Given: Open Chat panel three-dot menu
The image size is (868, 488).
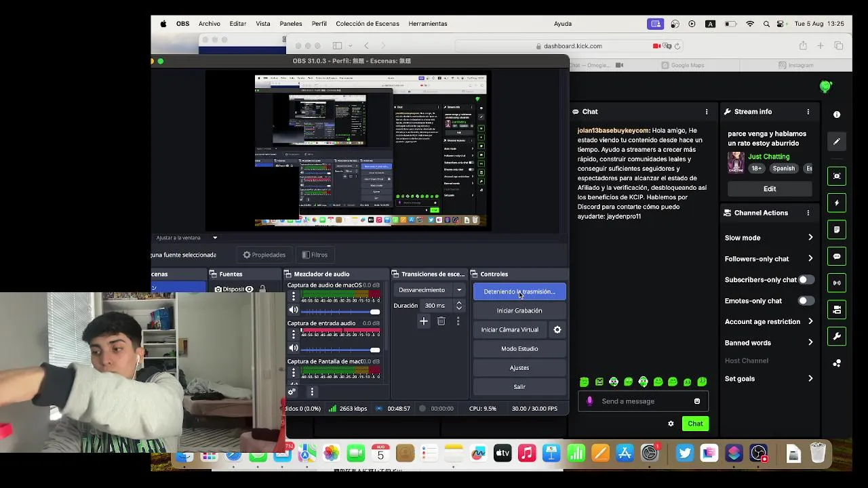Looking at the screenshot, I should point(707,112).
